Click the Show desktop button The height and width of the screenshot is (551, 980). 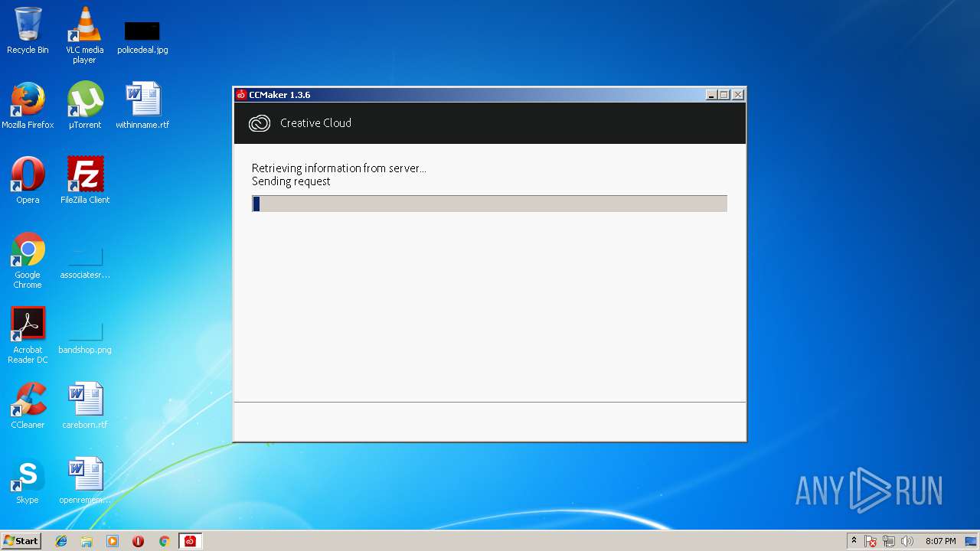tap(972, 541)
